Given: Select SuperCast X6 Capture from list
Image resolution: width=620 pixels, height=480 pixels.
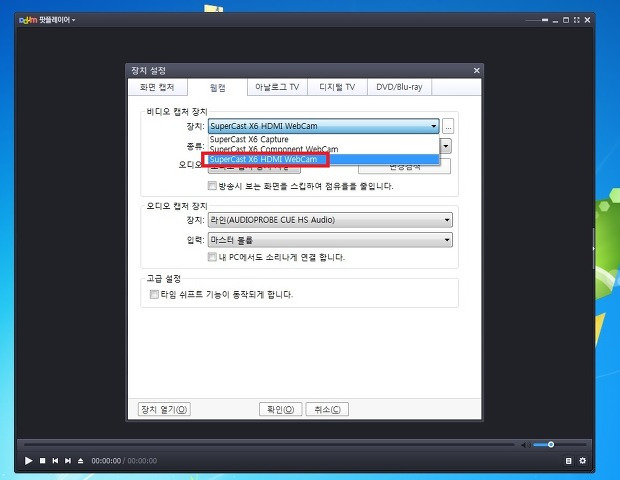Looking at the screenshot, I should [323, 139].
